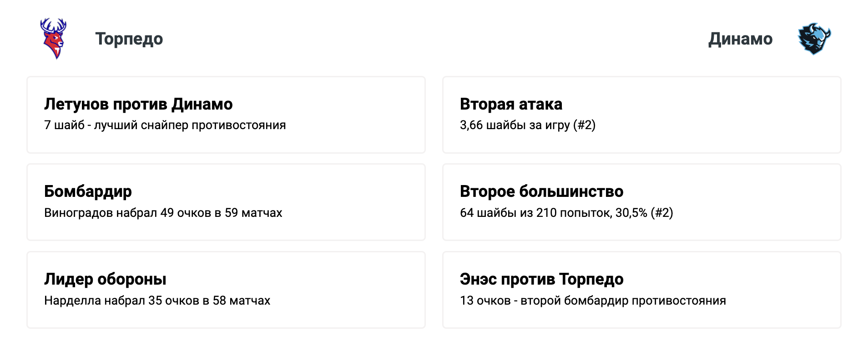
Task: Click the Нарделла 35 очков stat line
Action: coord(157,301)
